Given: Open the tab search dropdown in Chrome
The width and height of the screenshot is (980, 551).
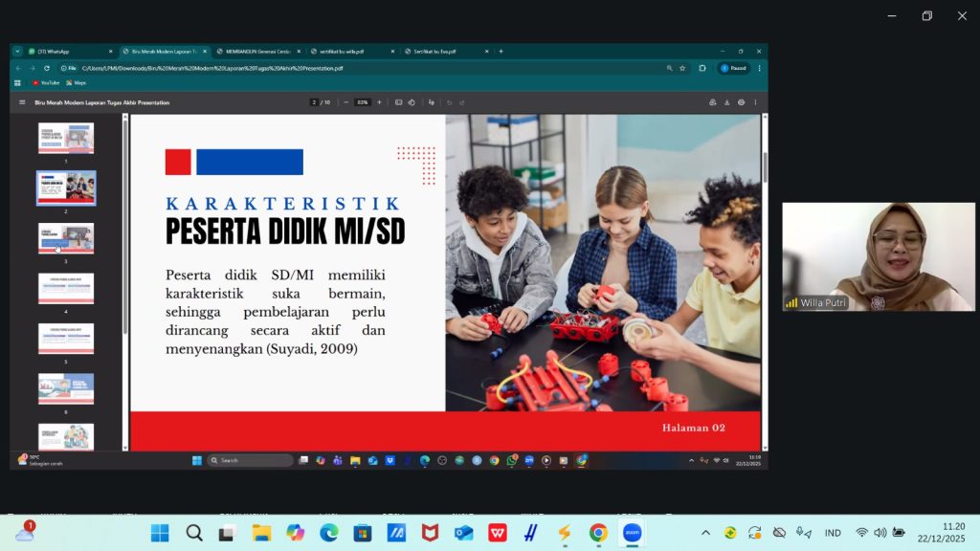Looking at the screenshot, I should click(17, 51).
